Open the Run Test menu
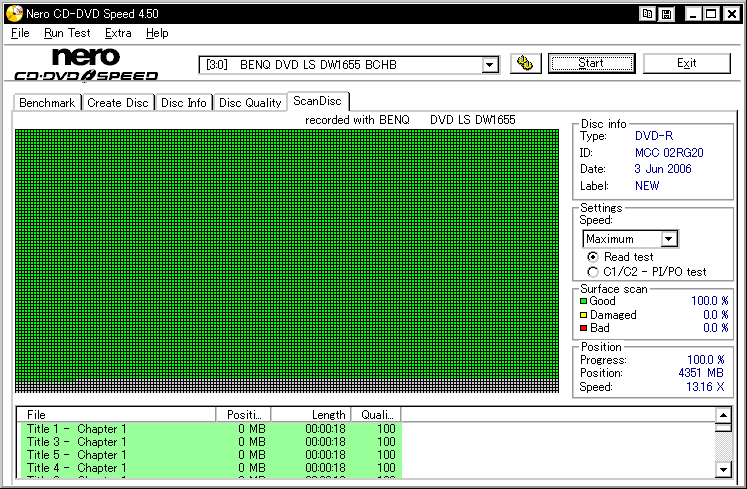This screenshot has width=747, height=489. pyautogui.click(x=67, y=33)
